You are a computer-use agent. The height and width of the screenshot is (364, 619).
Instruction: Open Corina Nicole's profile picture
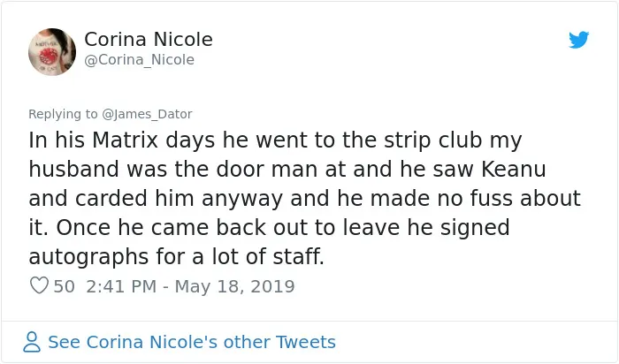coord(52,51)
